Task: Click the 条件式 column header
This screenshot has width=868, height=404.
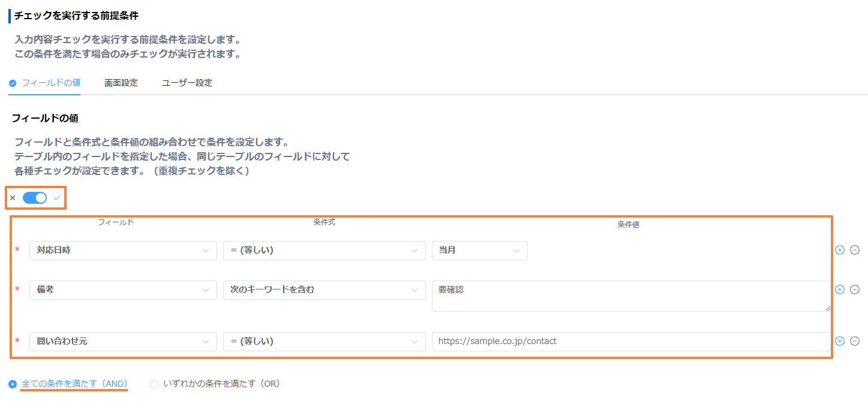Action: pos(325,222)
